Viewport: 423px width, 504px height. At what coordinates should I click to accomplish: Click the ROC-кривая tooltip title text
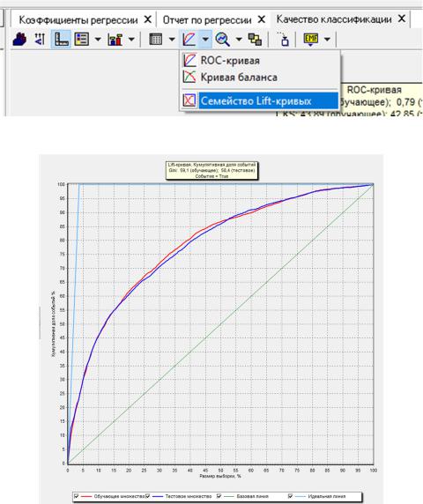click(x=375, y=90)
